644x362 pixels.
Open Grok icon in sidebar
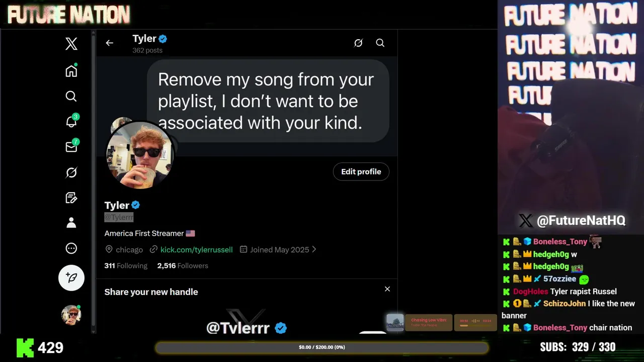pos(71,172)
